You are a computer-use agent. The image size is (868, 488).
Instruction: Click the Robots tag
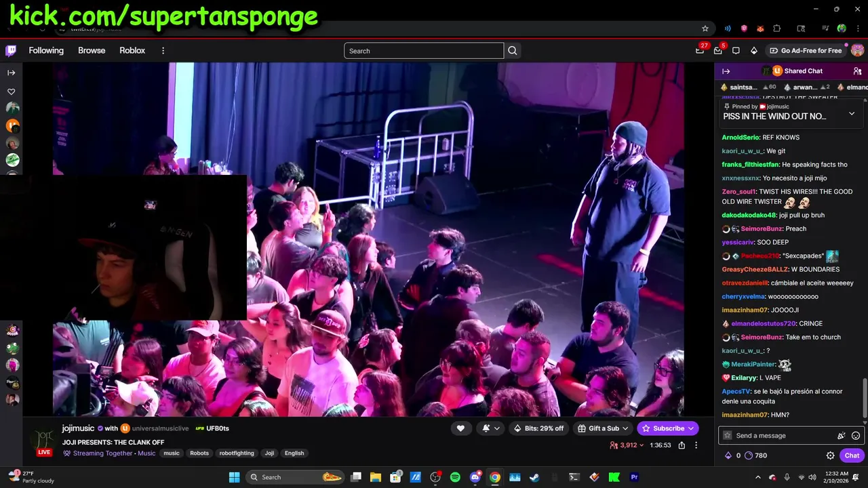(199, 453)
